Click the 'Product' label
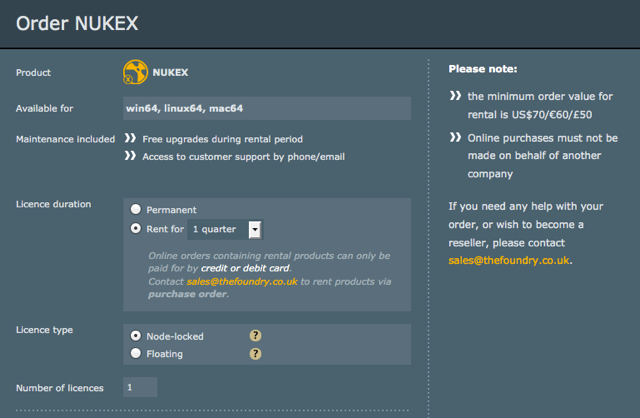640x418 pixels. 33,73
